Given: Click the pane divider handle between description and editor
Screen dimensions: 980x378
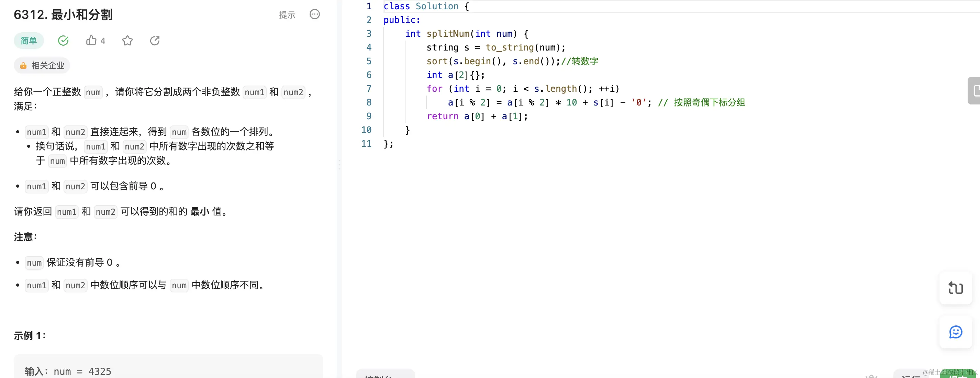Looking at the screenshot, I should coord(339,164).
